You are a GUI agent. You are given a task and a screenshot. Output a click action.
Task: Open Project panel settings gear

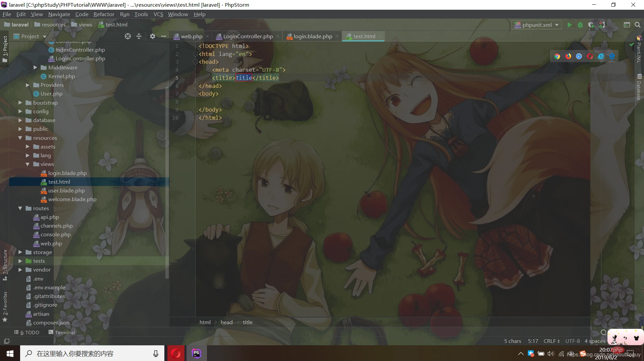(x=153, y=36)
